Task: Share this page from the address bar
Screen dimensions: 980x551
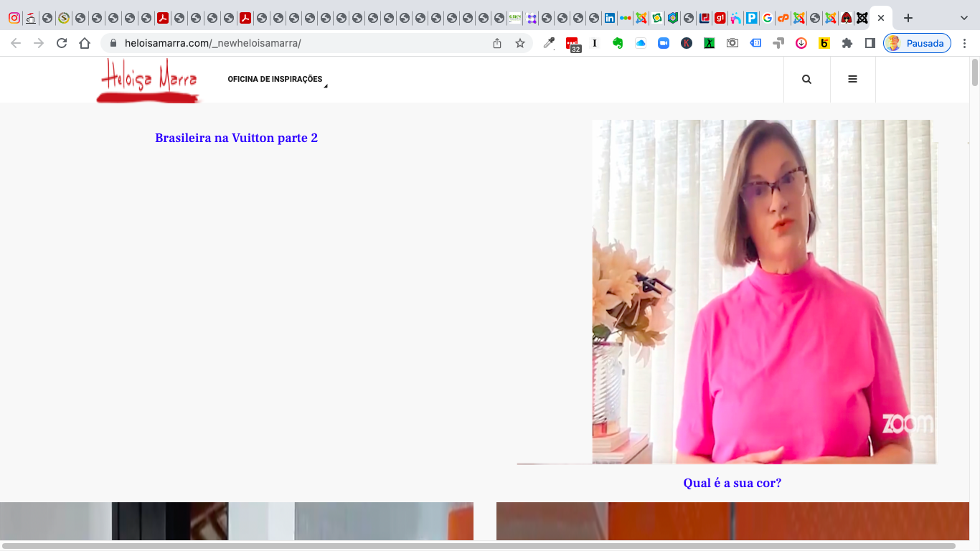Action: (497, 43)
